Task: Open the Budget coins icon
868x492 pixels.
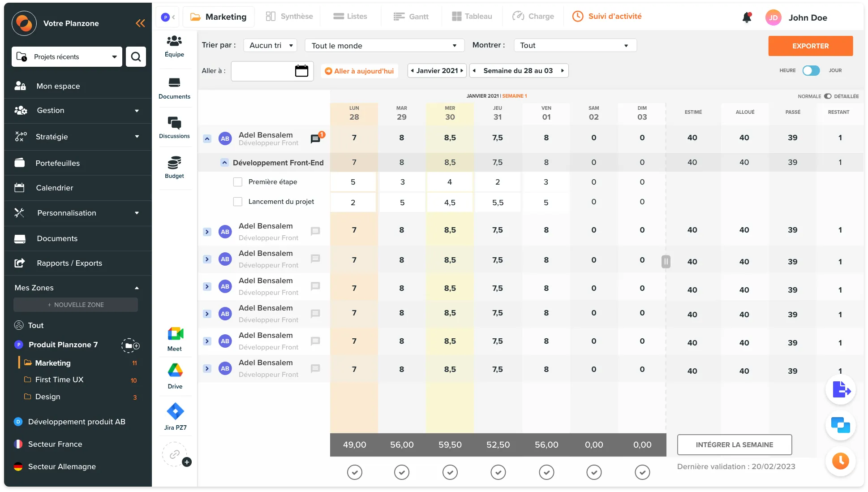Action: pos(174,163)
